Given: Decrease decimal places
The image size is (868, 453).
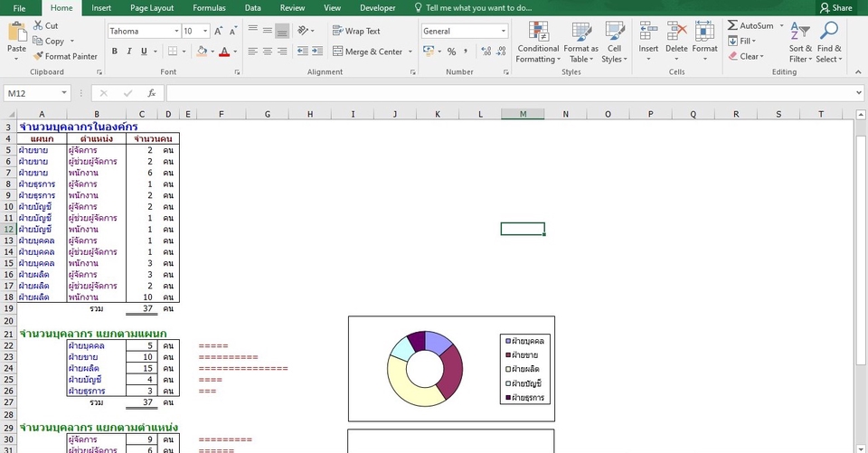Looking at the screenshot, I should point(501,52).
